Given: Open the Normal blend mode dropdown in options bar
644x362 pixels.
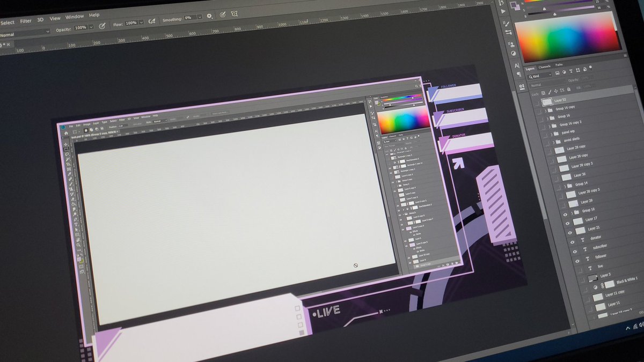Looking at the screenshot, I should click(25, 33).
